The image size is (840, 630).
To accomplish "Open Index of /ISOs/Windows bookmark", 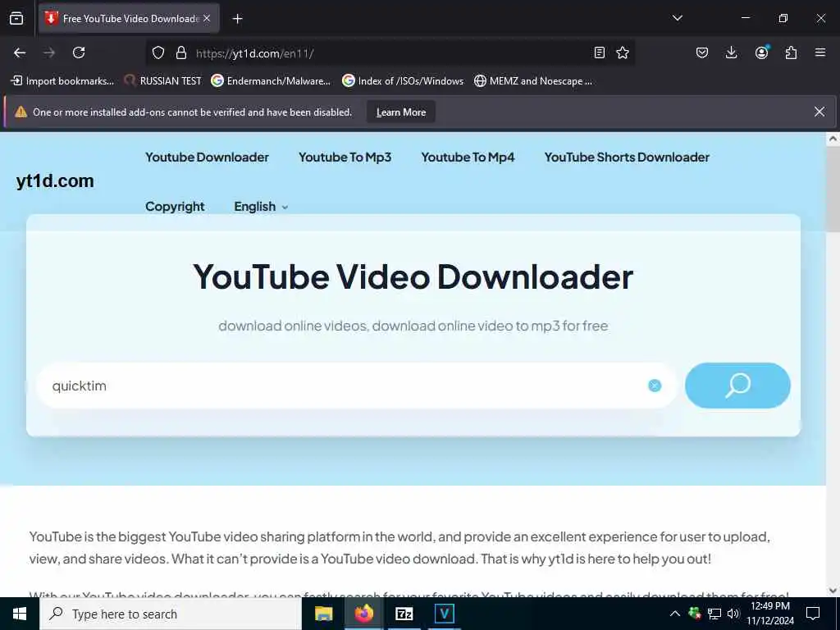I will [x=403, y=81].
